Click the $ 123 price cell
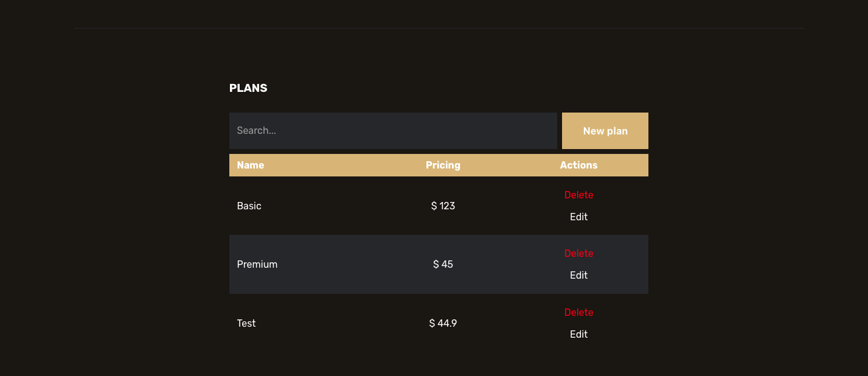The width and height of the screenshot is (868, 376). (443, 206)
